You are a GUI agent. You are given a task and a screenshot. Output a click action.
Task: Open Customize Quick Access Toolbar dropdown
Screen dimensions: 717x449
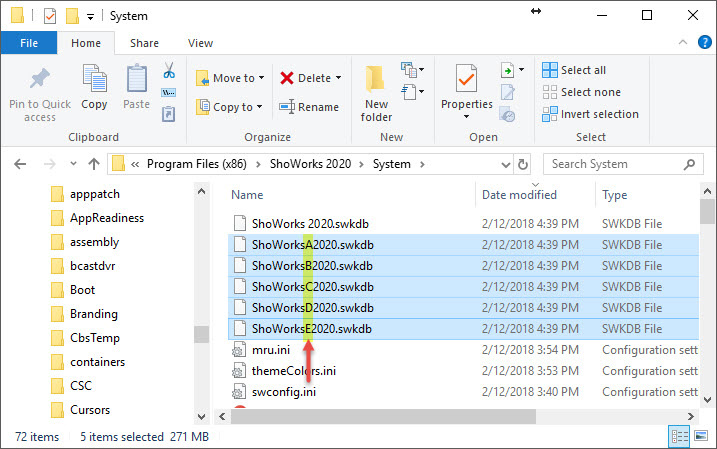click(91, 17)
